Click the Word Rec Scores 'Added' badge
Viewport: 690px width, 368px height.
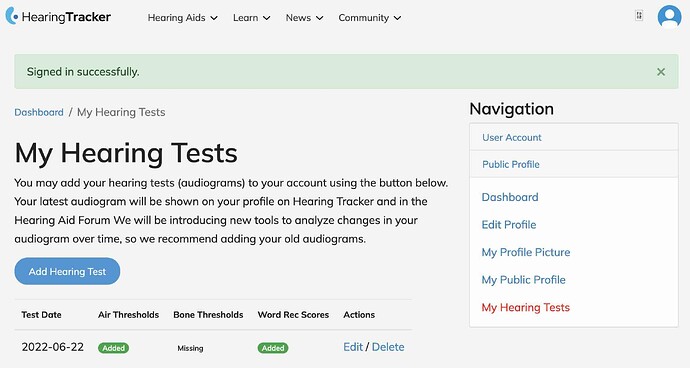coord(273,348)
